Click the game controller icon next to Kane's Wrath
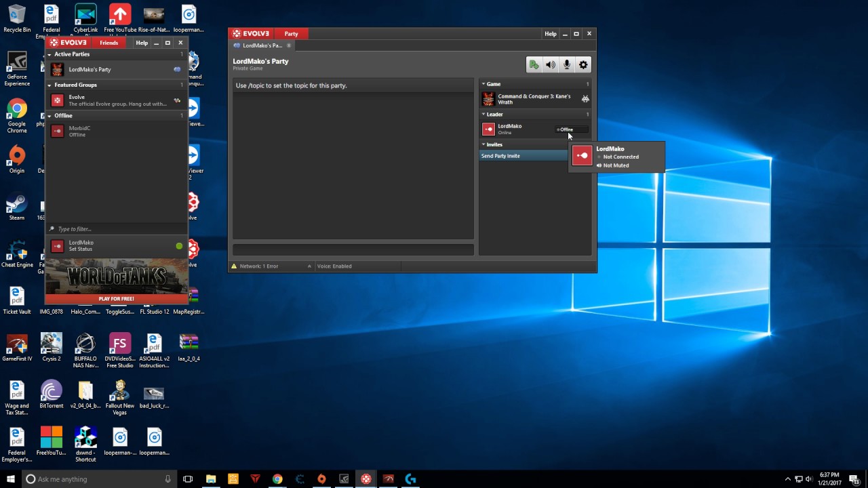The width and height of the screenshot is (868, 488). pyautogui.click(x=585, y=99)
